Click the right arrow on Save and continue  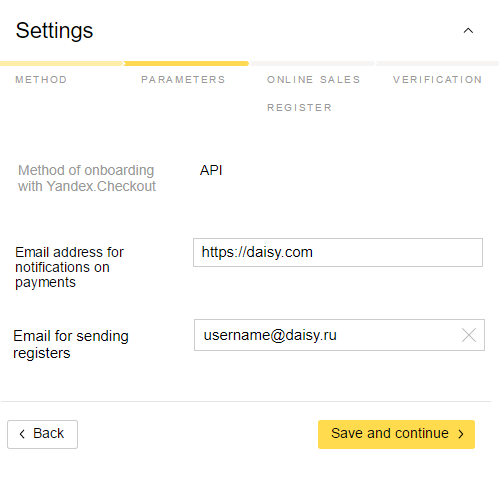pyautogui.click(x=461, y=434)
